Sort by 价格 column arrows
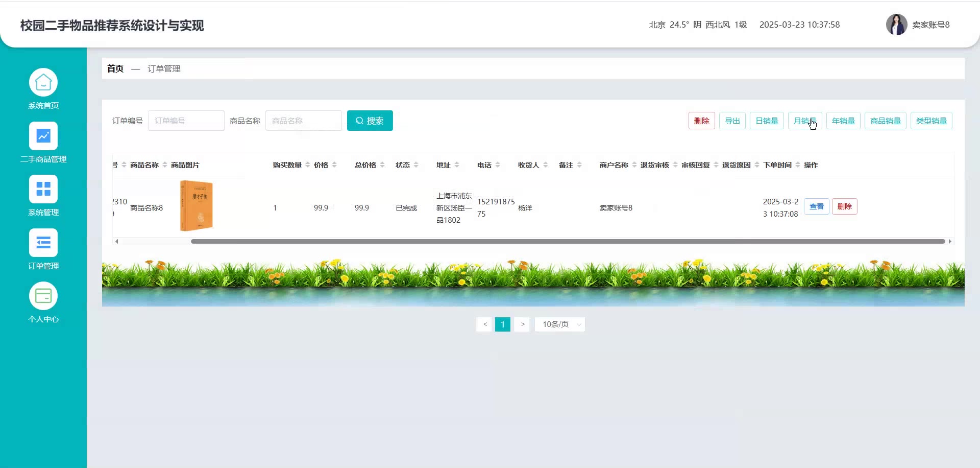The height and width of the screenshot is (468, 980). 334,165
